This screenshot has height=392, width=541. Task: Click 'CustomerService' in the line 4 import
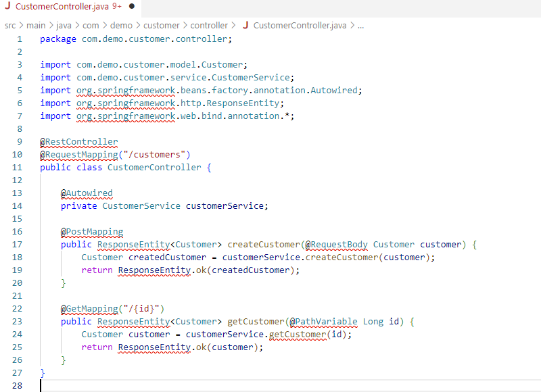250,78
